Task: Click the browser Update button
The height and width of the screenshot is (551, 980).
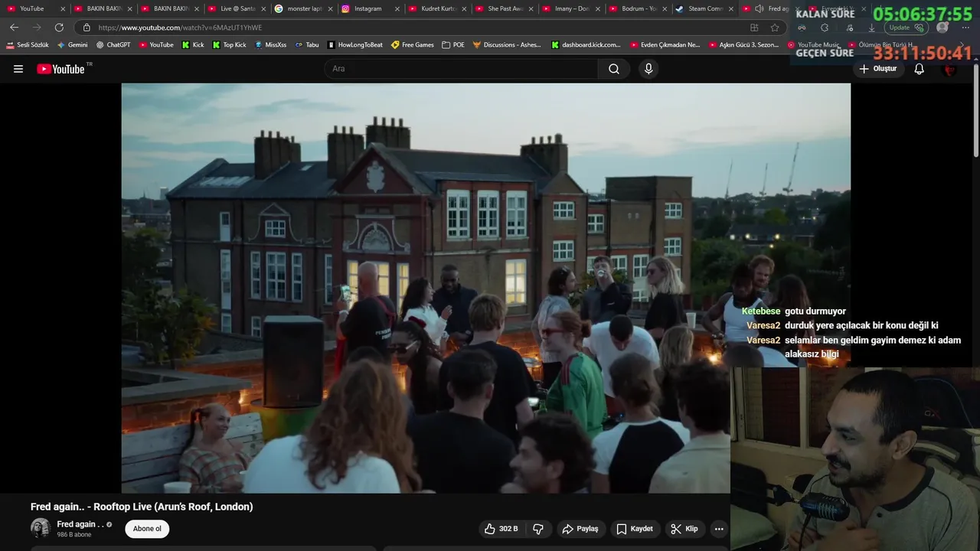Action: tap(906, 28)
